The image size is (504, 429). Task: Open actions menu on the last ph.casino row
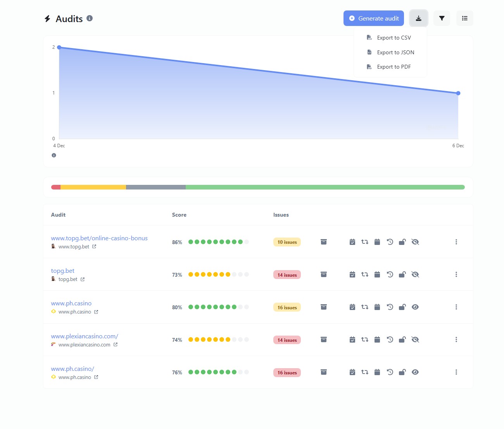(x=456, y=372)
